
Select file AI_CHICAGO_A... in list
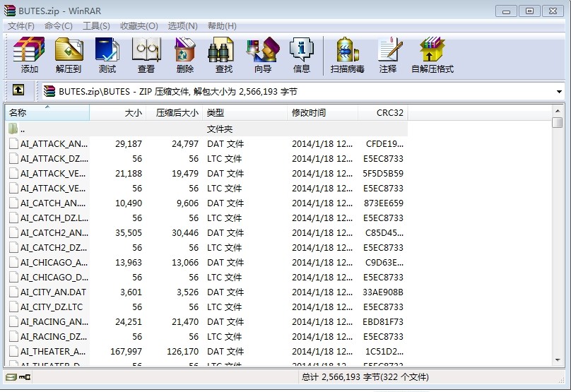(54, 263)
